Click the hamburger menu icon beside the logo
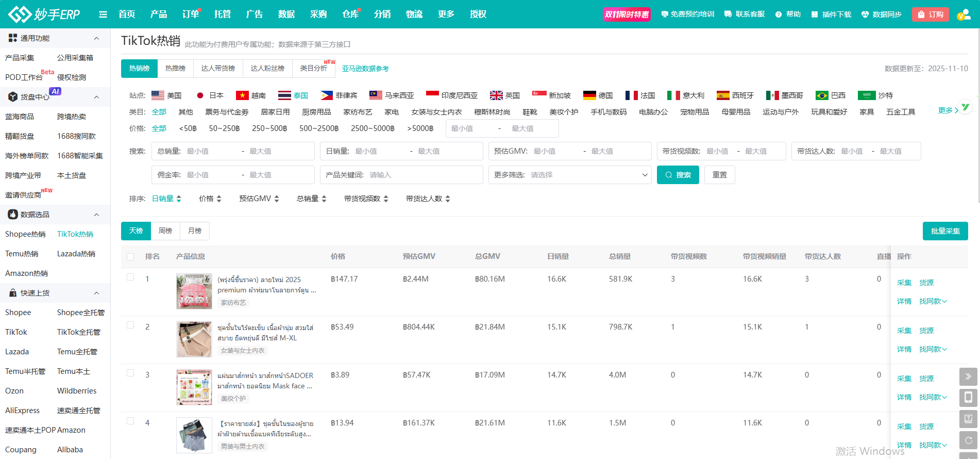This screenshot has height=459, width=980. point(103,14)
